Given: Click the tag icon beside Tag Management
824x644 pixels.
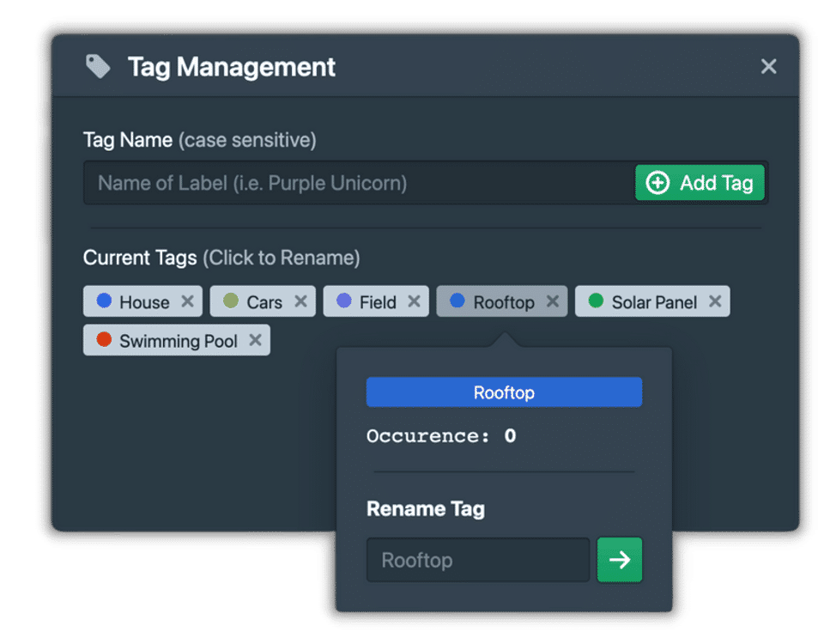Looking at the screenshot, I should pyautogui.click(x=98, y=66).
